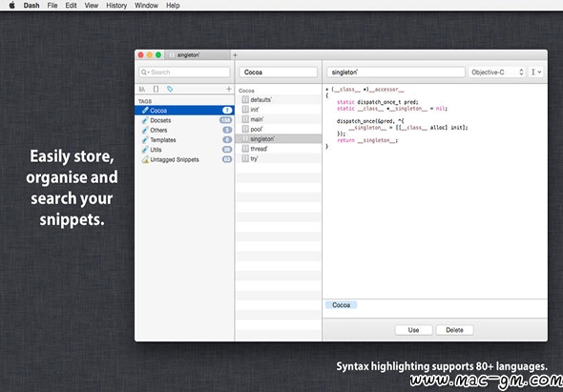Open the Help menu

(x=173, y=6)
